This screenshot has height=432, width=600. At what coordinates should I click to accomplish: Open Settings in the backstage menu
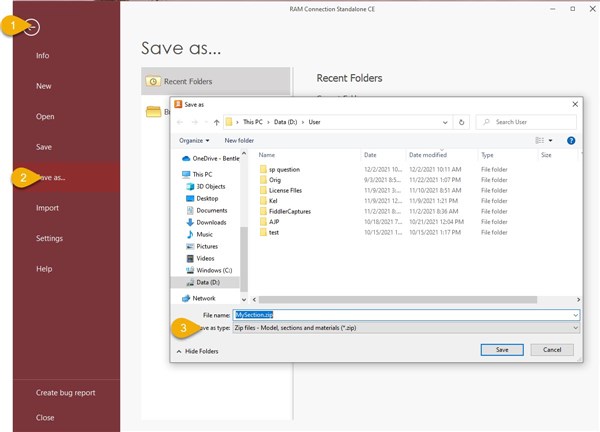49,238
